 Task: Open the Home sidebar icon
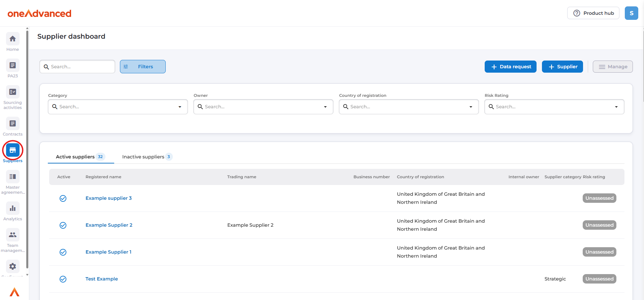pos(12,39)
